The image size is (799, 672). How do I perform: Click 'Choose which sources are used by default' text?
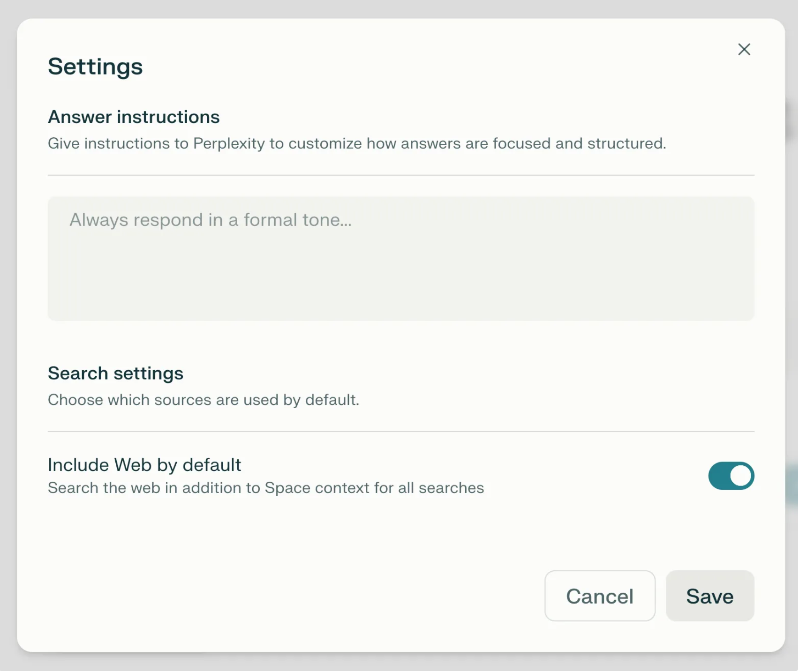pyautogui.click(x=204, y=400)
